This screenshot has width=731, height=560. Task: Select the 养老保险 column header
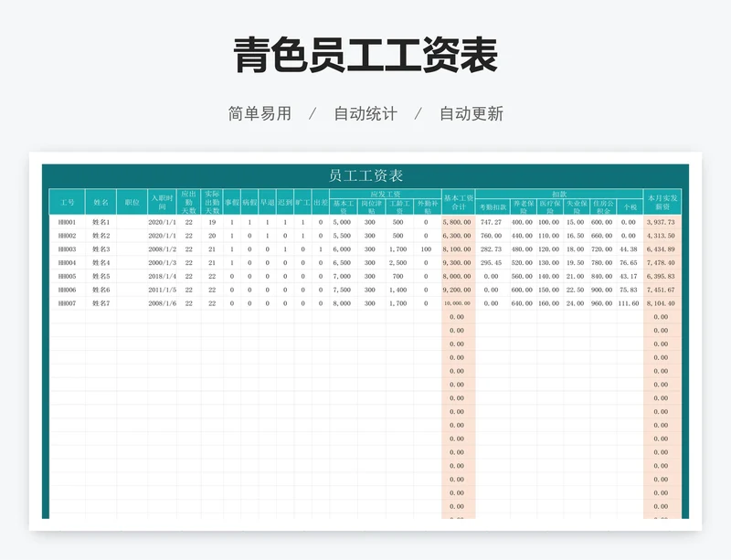[524, 206]
